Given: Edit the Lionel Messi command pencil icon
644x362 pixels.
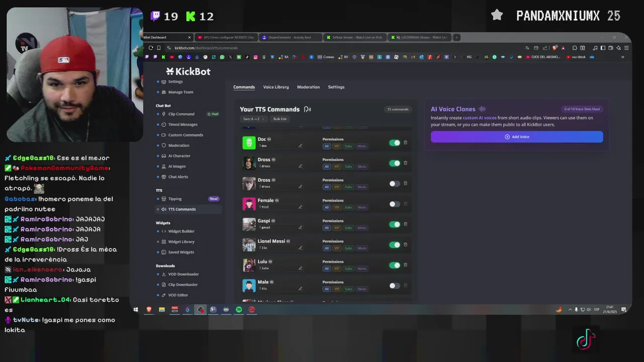Looking at the screenshot, I should pyautogui.click(x=300, y=248).
